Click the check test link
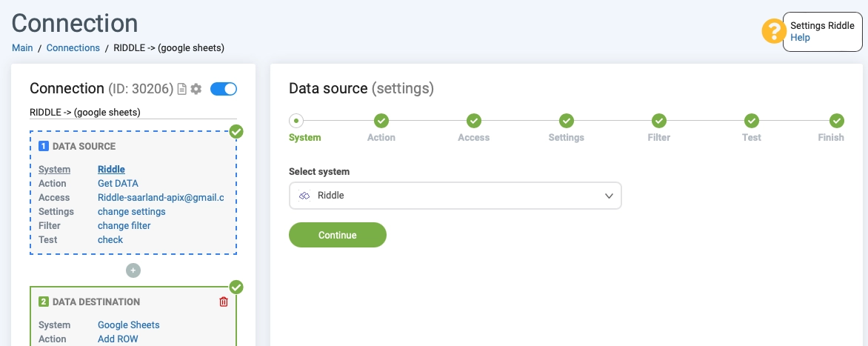The width and height of the screenshot is (868, 346). click(x=110, y=240)
